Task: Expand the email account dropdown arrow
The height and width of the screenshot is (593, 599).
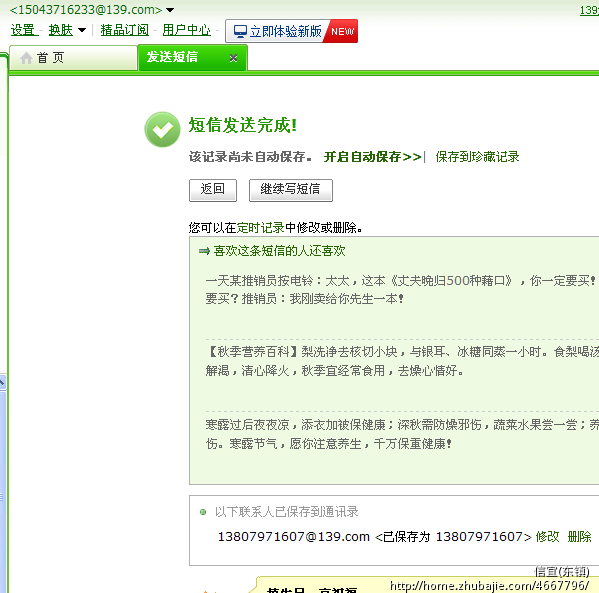Action: [170, 10]
